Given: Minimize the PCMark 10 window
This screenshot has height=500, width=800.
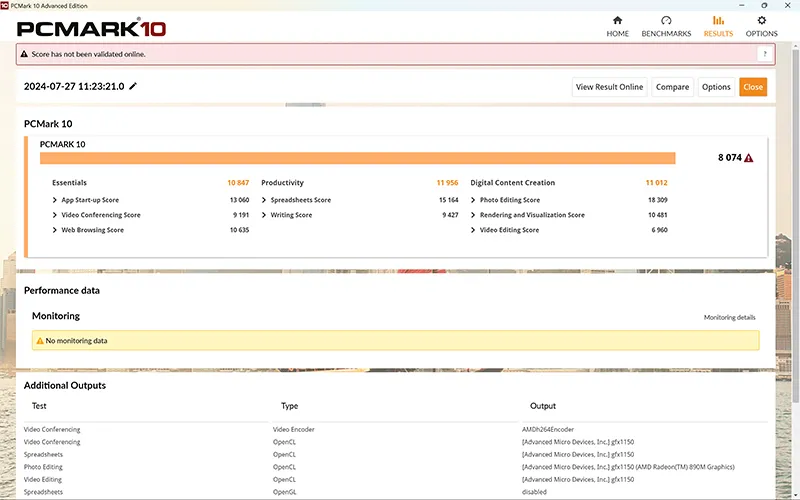Looking at the screenshot, I should coord(741,6).
